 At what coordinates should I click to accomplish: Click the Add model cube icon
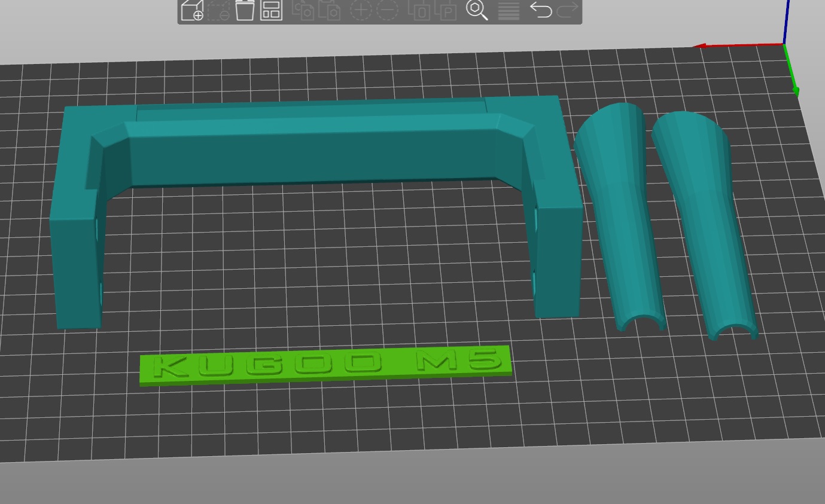(192, 10)
